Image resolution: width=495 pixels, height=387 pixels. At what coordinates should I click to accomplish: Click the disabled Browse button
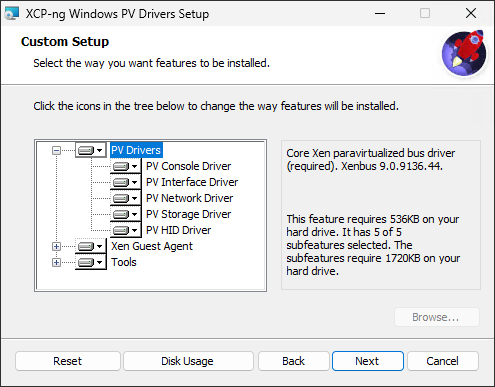tap(437, 317)
